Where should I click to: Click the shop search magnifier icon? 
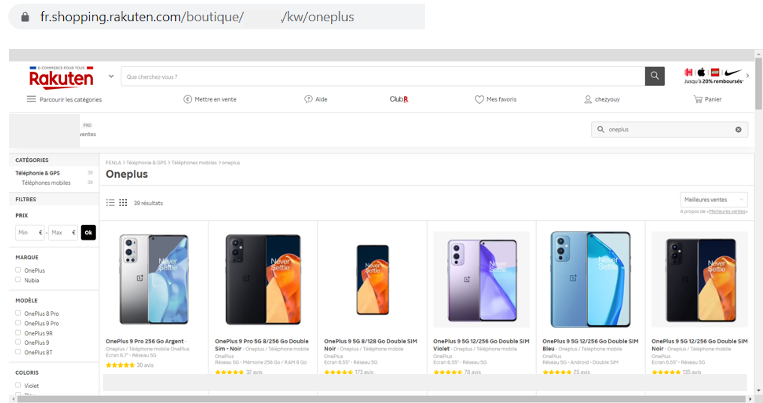tap(600, 129)
